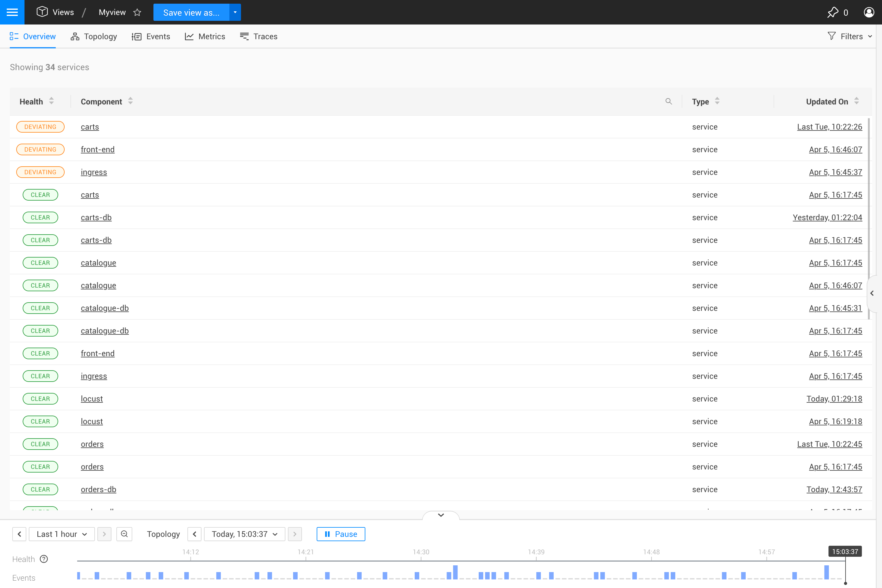The width and height of the screenshot is (882, 588).
Task: Sort table by Type column
Action: point(717,101)
